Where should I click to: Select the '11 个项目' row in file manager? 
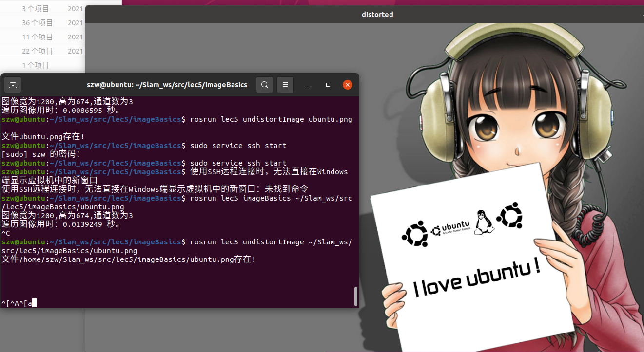click(42, 37)
